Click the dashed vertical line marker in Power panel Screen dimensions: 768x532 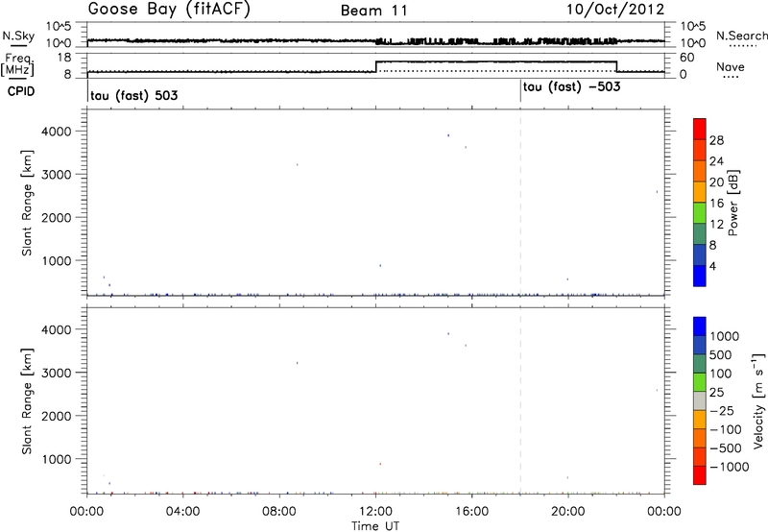pyautogui.click(x=520, y=203)
